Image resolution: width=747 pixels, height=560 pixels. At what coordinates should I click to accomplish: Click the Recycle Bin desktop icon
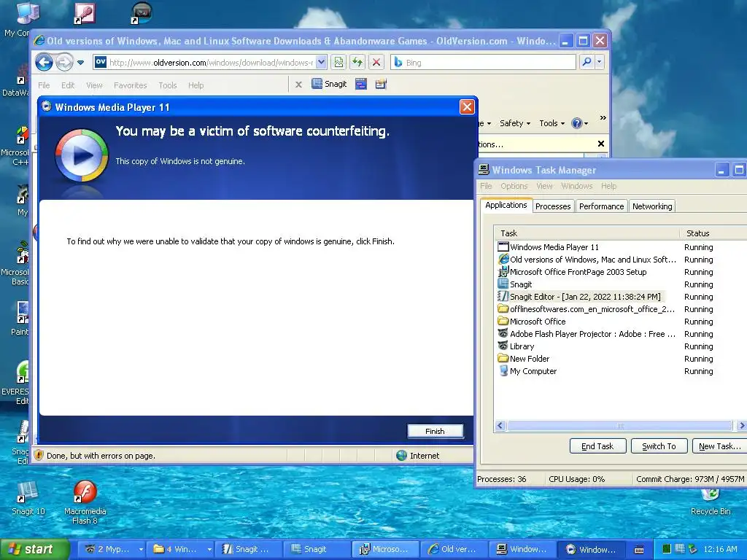(711, 503)
